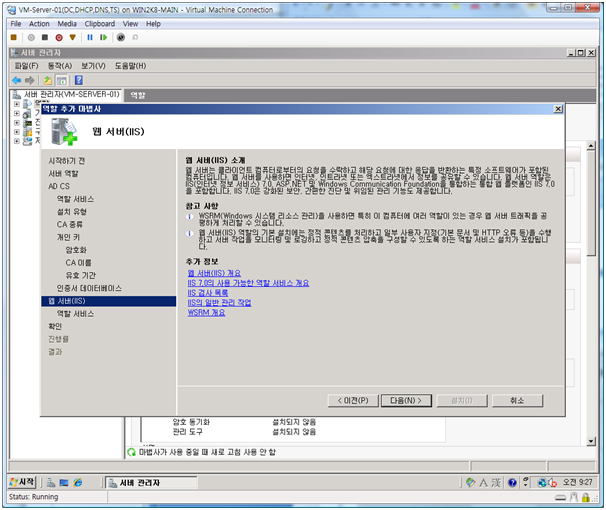Toggle the A input mode icon in language bar
The width and height of the screenshot is (606, 510).
tap(483, 483)
